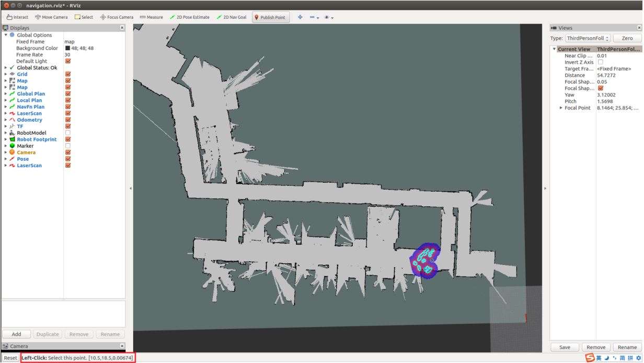The image size is (644, 363).
Task: Click the Global Options globe icon
Action: point(13,35)
